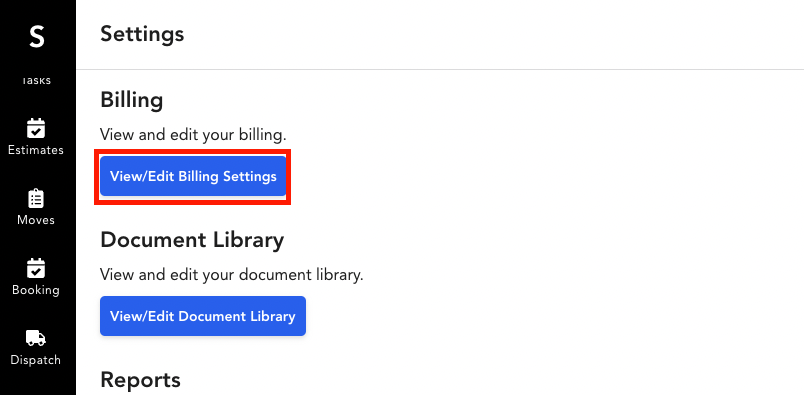Choose the Moves label in the sidebar

tap(36, 220)
